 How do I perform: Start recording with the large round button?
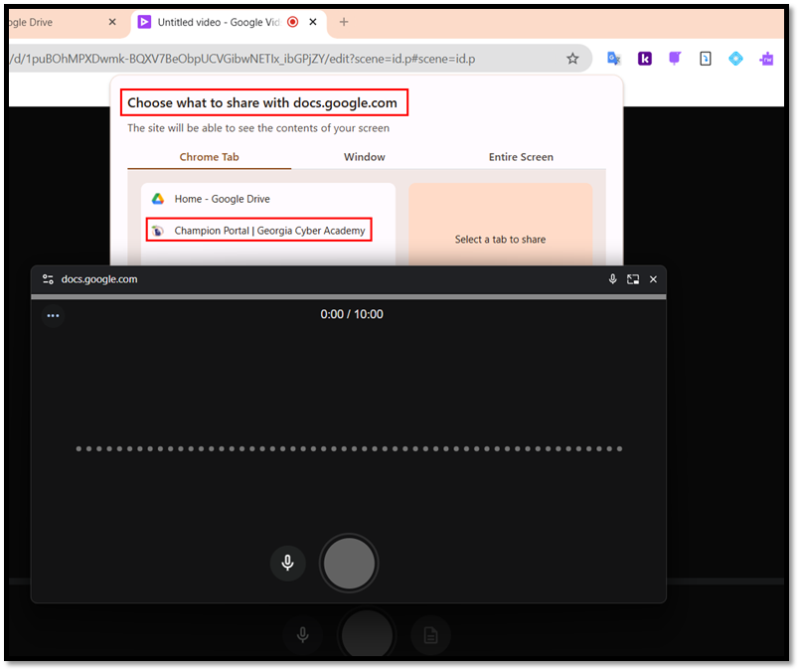pyautogui.click(x=349, y=563)
